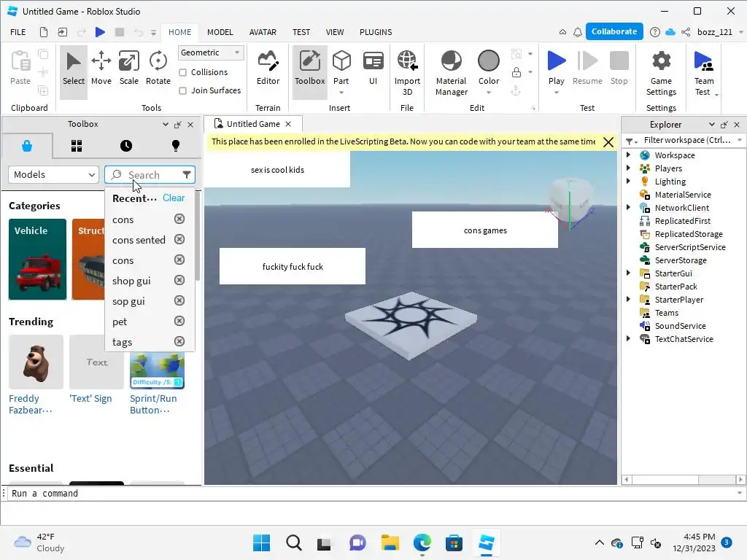Select 'sop gui' recent search

tap(128, 301)
